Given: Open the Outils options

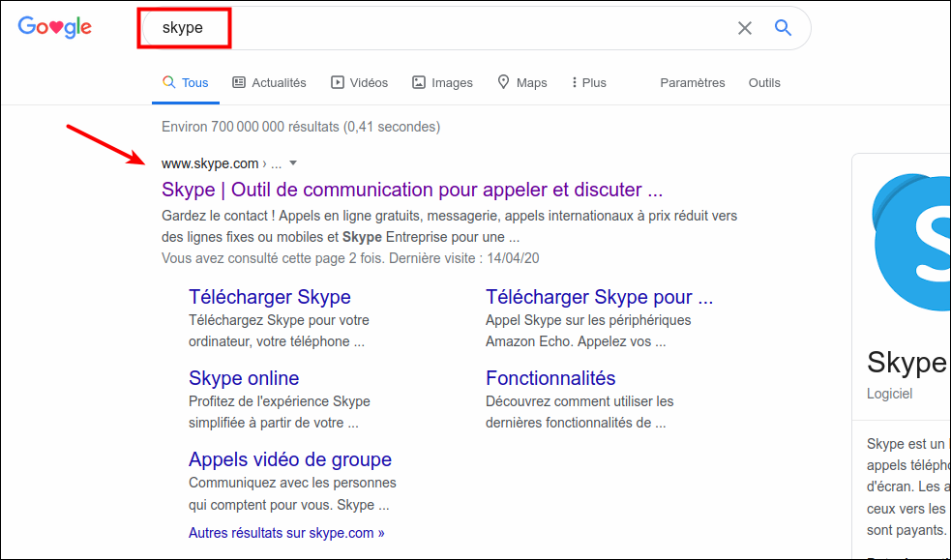Looking at the screenshot, I should tap(763, 83).
